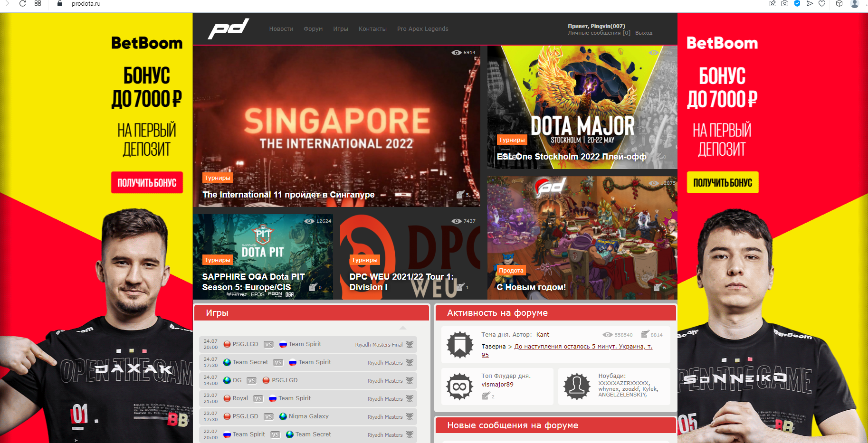Open the Контакты menu item
The image size is (868, 443).
click(372, 29)
